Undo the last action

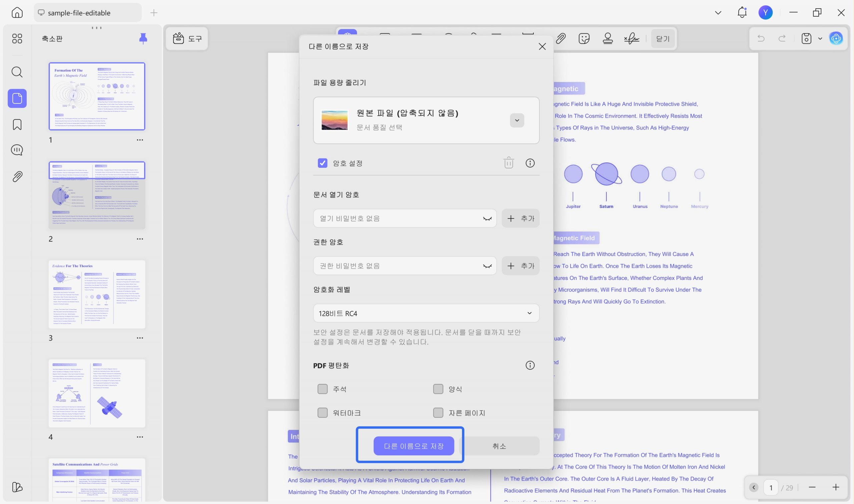pos(761,38)
